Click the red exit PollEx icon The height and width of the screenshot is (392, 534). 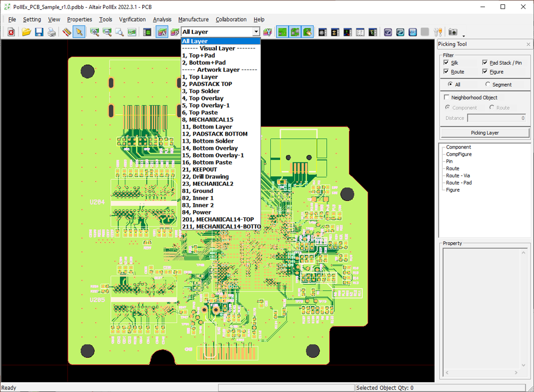click(x=11, y=32)
